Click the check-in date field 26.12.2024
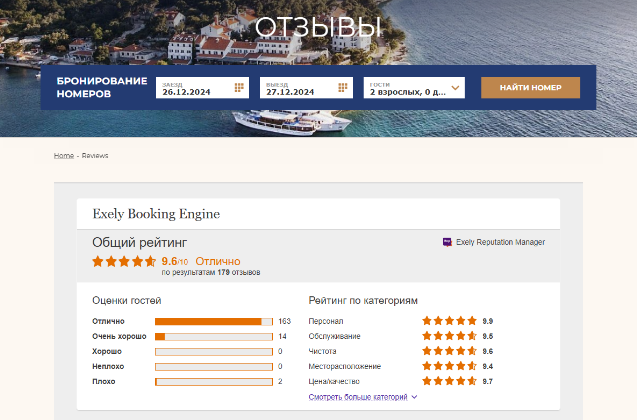637x420 pixels. [202, 88]
